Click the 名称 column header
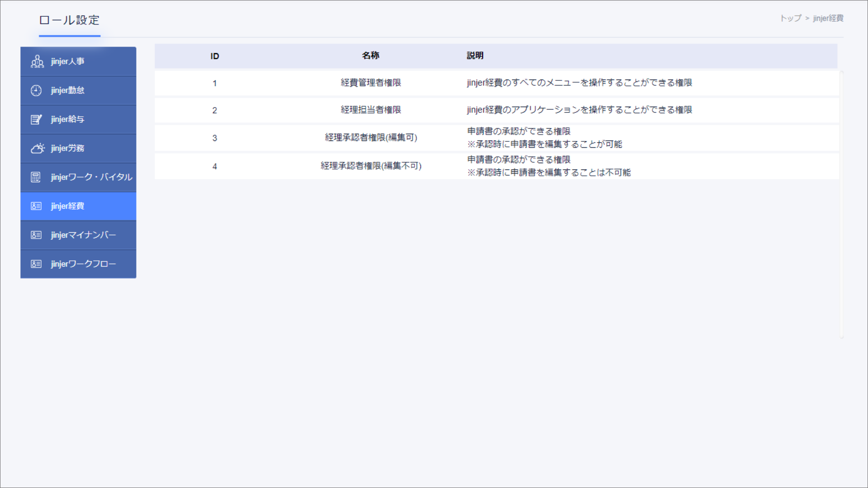The width and height of the screenshot is (868, 488). click(370, 56)
